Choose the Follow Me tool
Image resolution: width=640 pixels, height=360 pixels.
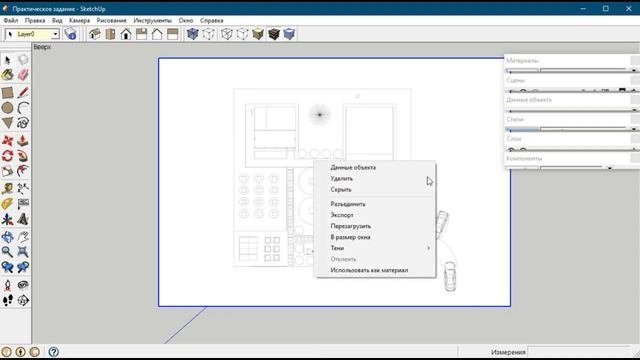click(23, 156)
